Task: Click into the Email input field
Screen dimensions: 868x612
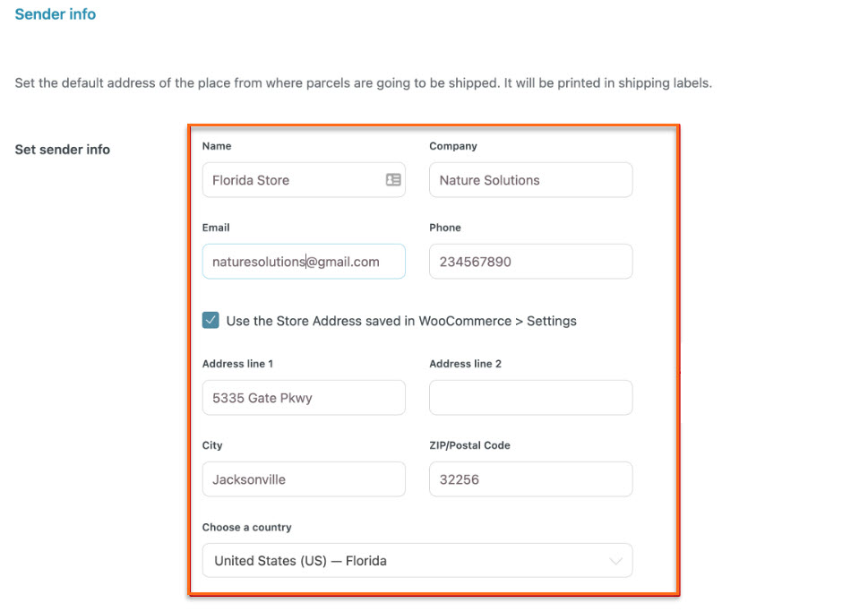Action: (303, 262)
